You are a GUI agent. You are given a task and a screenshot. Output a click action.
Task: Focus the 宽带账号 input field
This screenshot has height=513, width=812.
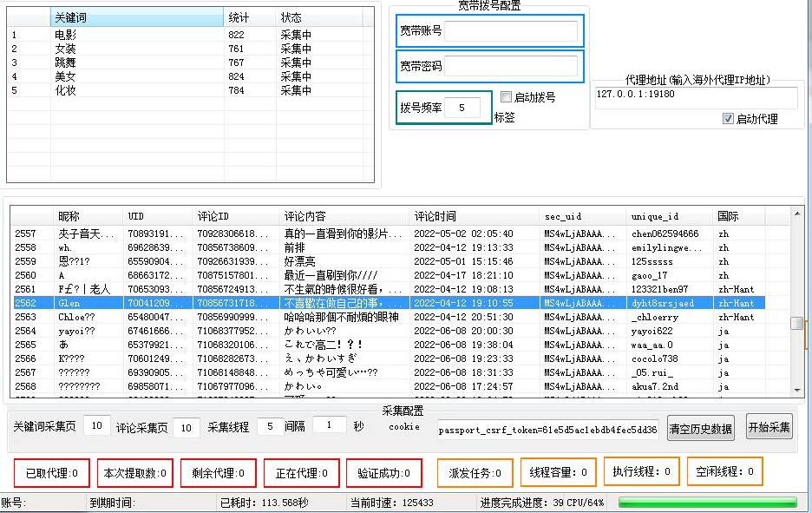[511, 32]
